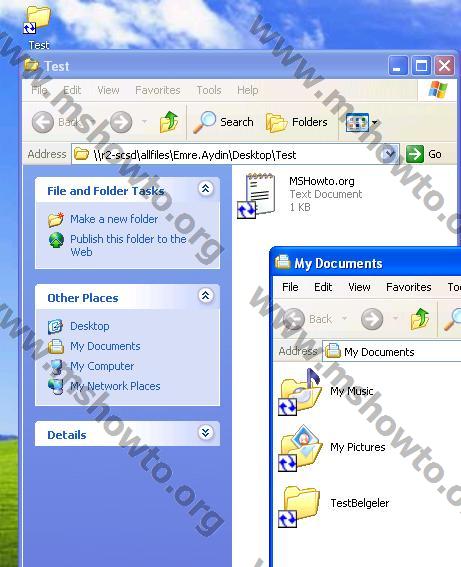Click Make a new folder link

114,219
